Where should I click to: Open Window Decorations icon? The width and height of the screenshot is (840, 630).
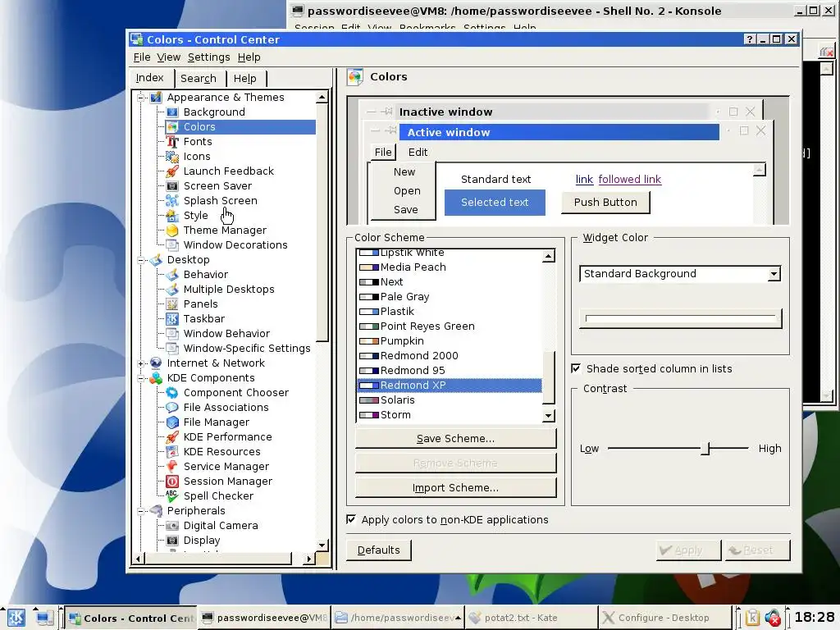172,244
